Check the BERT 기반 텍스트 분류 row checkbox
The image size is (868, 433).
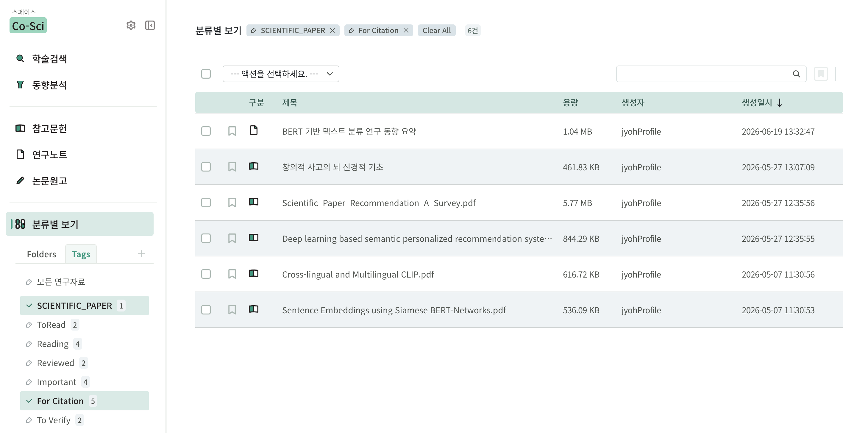point(206,131)
